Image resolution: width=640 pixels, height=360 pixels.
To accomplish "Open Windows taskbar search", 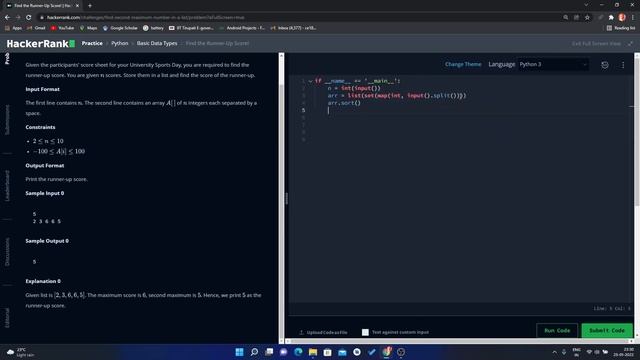I will pyautogui.click(x=254, y=352).
